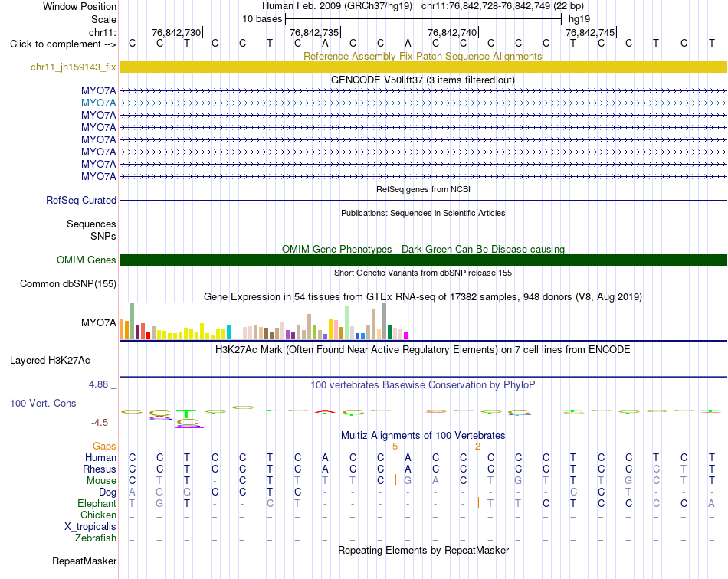This screenshot has width=728, height=579.
Task: Click the Layered H3K27Ac track label
Action: tap(50, 361)
